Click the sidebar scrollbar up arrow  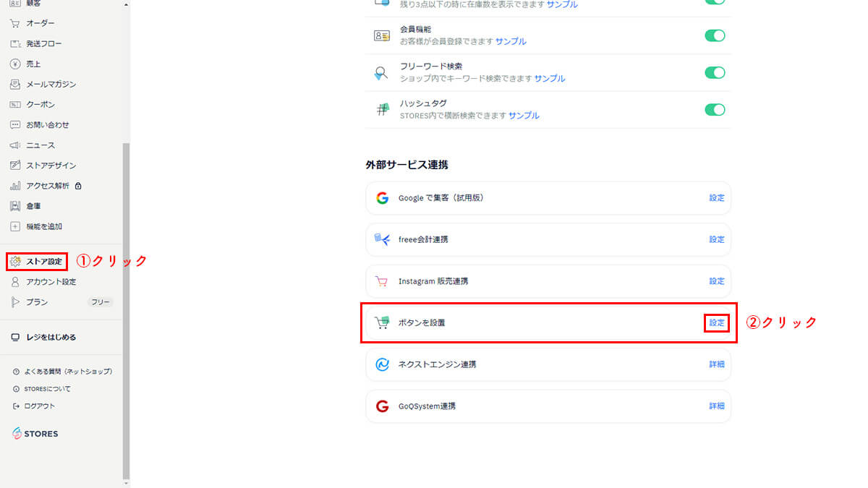click(x=127, y=4)
